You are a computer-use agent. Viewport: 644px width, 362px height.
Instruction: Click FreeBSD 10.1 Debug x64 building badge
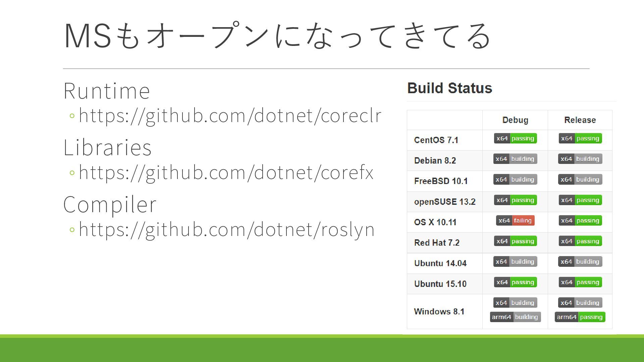click(x=515, y=179)
